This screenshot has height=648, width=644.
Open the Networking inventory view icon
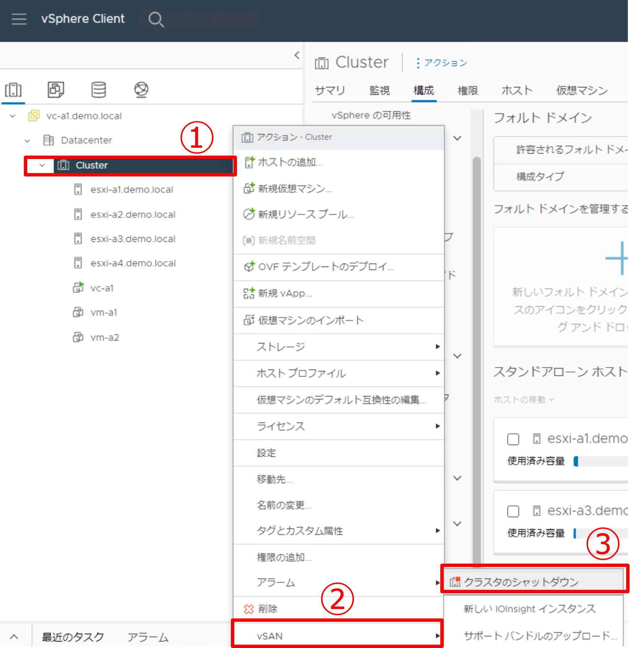(x=141, y=90)
